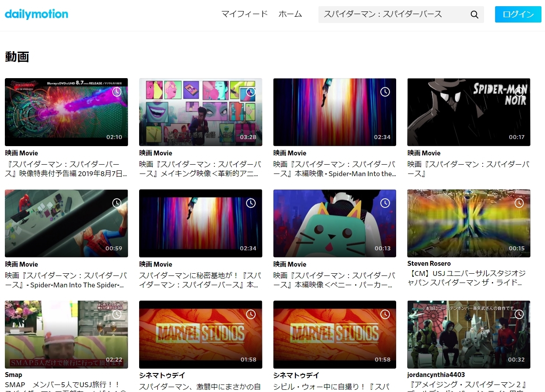The height and width of the screenshot is (392, 545).
Task: Open title シビル・ウォー中に自撮り！
Action: tap(334, 387)
